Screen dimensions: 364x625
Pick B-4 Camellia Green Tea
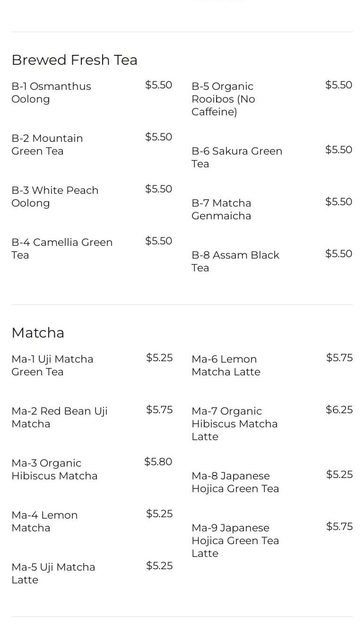pos(62,249)
